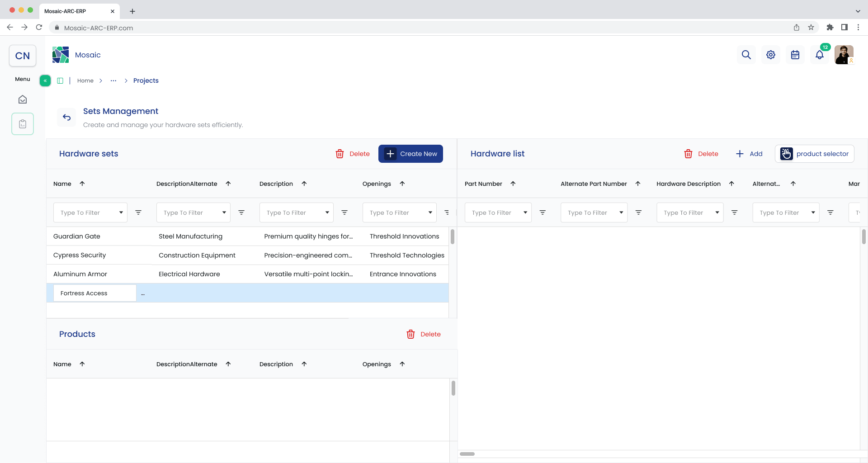Screen dimensions: 868x463
Task: Go to the Home dashboard sidebar icon
Action: [23, 99]
